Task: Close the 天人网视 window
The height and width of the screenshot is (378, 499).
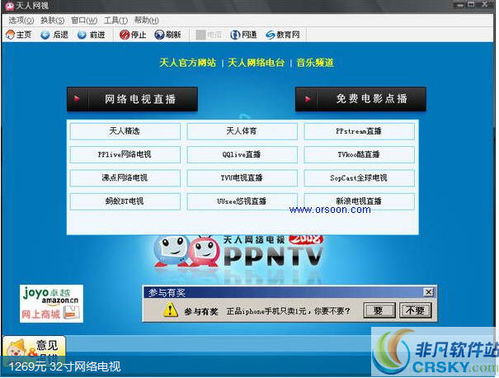Action: click(485, 4)
